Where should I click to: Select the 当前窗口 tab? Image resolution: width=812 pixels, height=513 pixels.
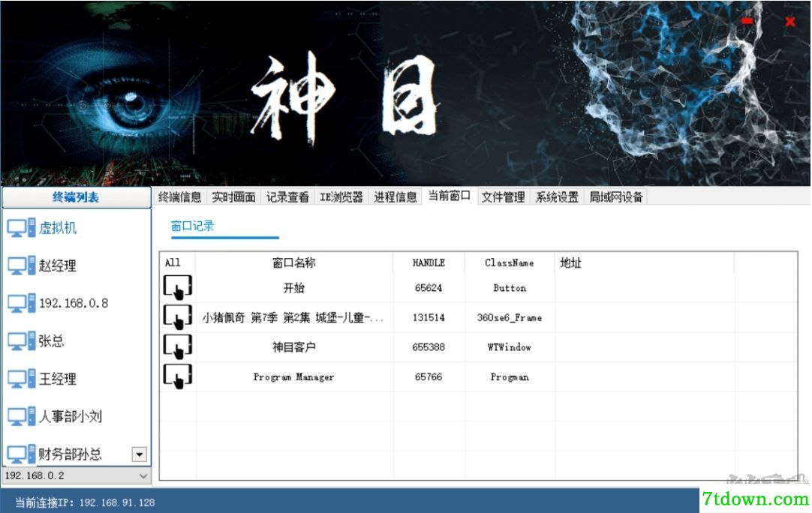(449, 196)
